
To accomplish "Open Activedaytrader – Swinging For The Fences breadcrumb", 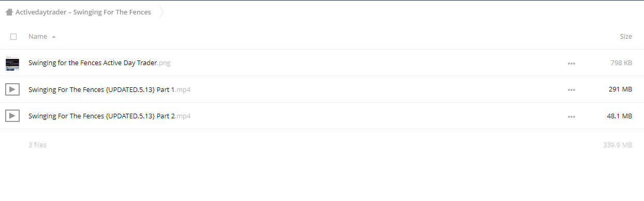I will (x=83, y=12).
